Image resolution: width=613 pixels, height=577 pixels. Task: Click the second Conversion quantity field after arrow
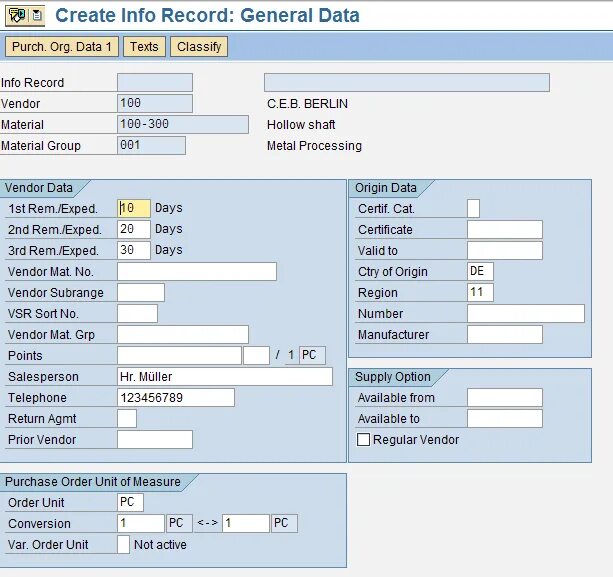(246, 523)
